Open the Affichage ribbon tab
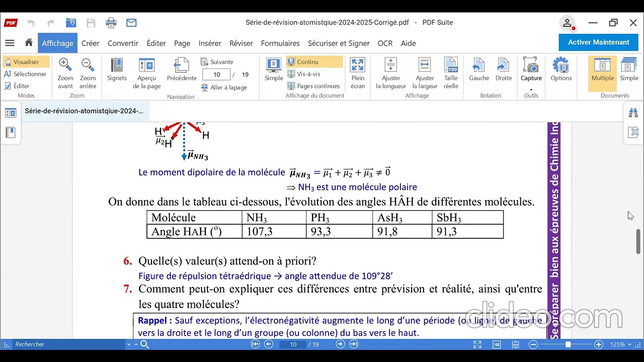This screenshot has height=362, width=644. tap(57, 43)
